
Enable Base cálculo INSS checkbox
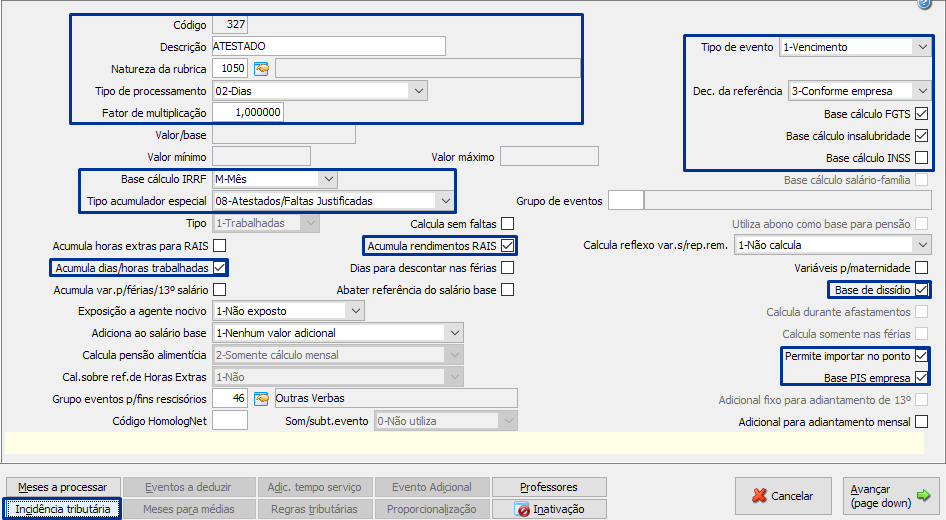(x=921, y=157)
